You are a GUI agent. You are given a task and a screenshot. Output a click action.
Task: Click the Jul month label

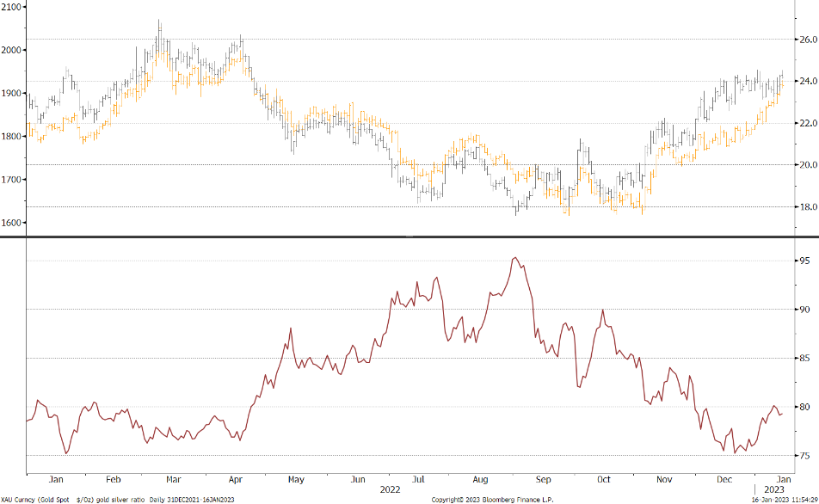tap(418, 479)
